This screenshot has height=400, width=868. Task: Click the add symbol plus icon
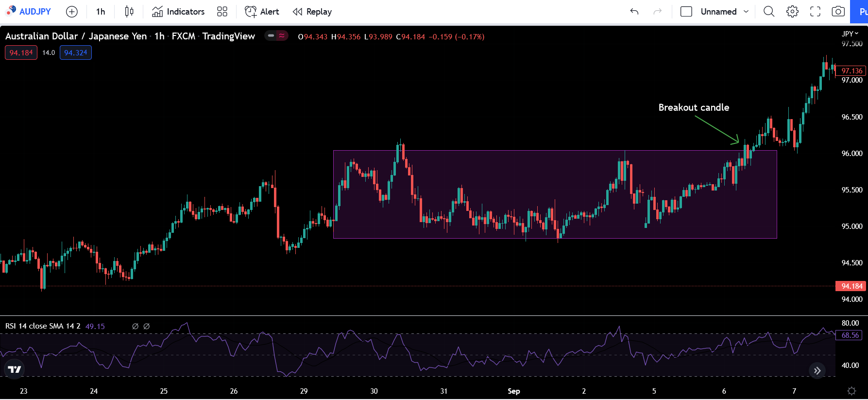coord(71,12)
